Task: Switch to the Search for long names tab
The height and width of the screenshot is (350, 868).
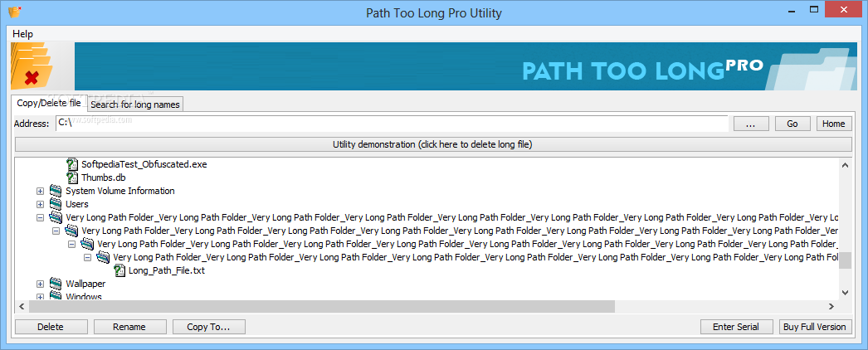Action: point(135,104)
